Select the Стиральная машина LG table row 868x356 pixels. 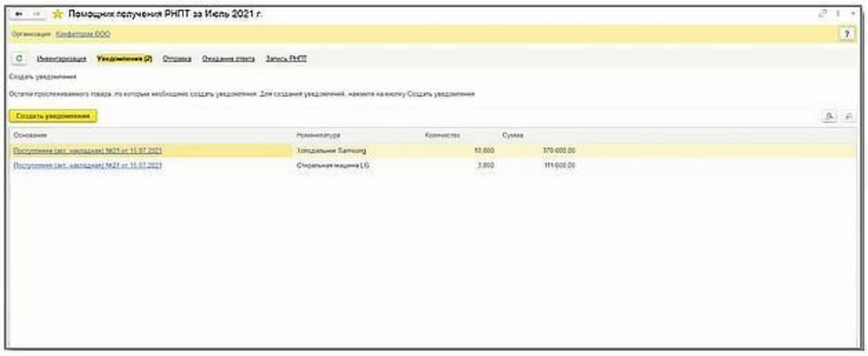click(433, 165)
